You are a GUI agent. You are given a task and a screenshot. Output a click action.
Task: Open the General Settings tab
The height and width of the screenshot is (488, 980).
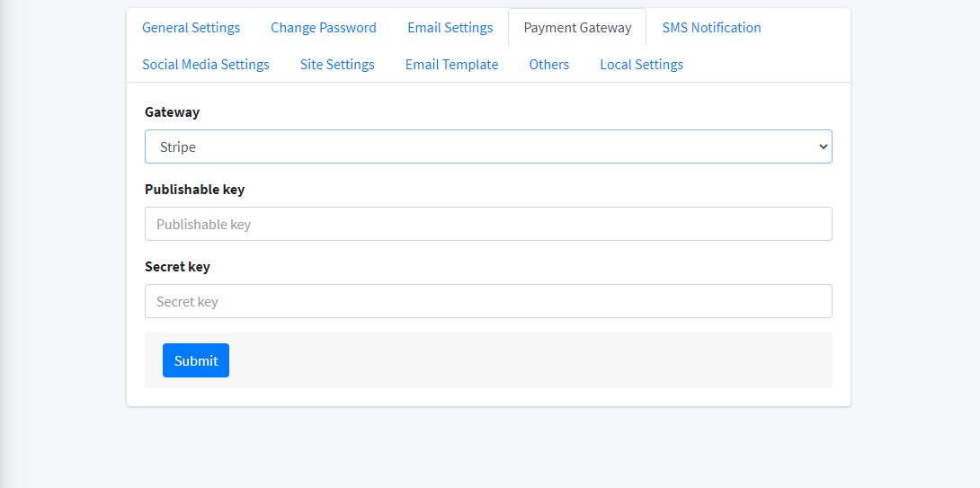click(191, 28)
